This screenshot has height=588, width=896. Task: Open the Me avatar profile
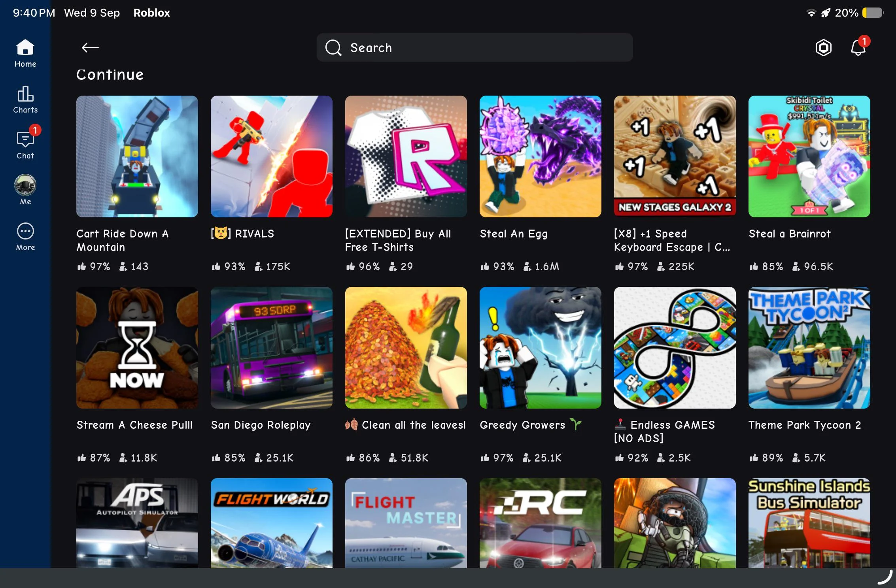pos(25,190)
